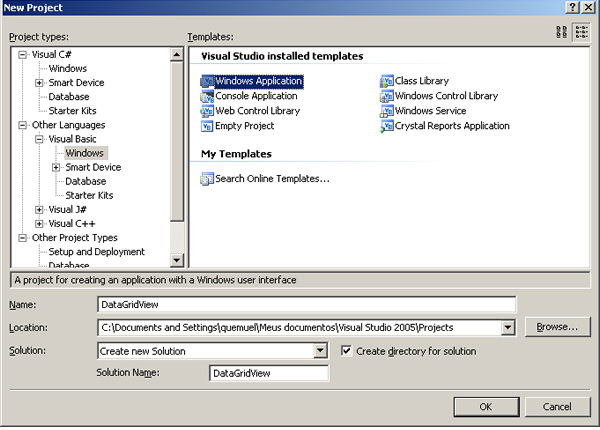Screen dimensions: 600x430
Task: Select the Windows Application template icon
Action: click(207, 81)
